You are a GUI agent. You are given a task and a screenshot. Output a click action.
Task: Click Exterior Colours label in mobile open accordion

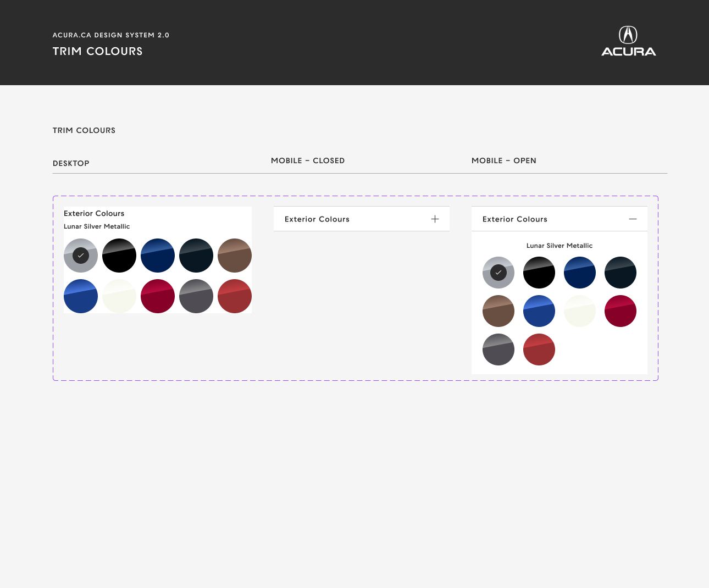[x=515, y=219]
